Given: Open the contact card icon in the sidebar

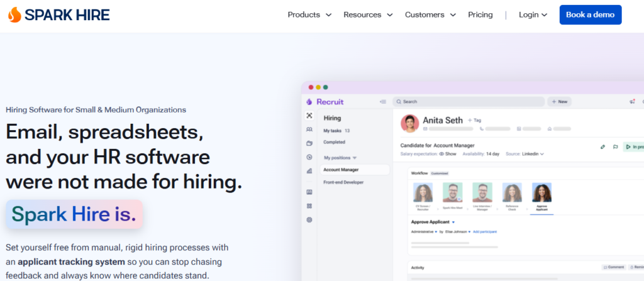Looking at the screenshot, I should pos(309,192).
